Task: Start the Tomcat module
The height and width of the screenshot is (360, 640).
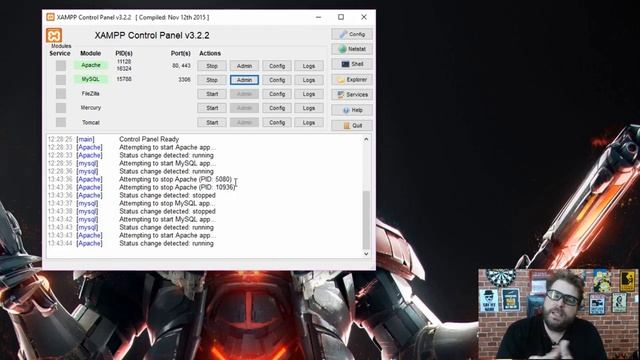Action: point(212,122)
